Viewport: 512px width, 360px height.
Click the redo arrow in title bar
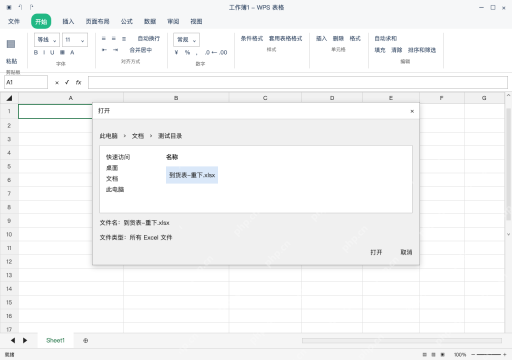click(31, 7)
